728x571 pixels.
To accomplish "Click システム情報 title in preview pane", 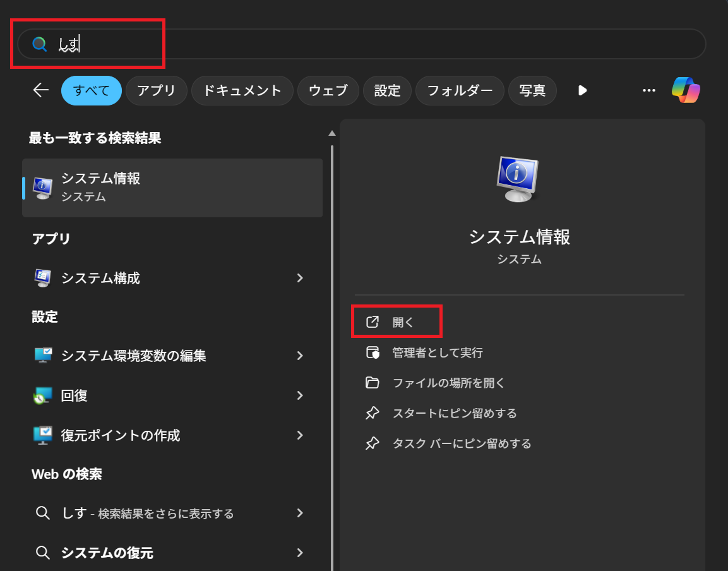I will (519, 237).
